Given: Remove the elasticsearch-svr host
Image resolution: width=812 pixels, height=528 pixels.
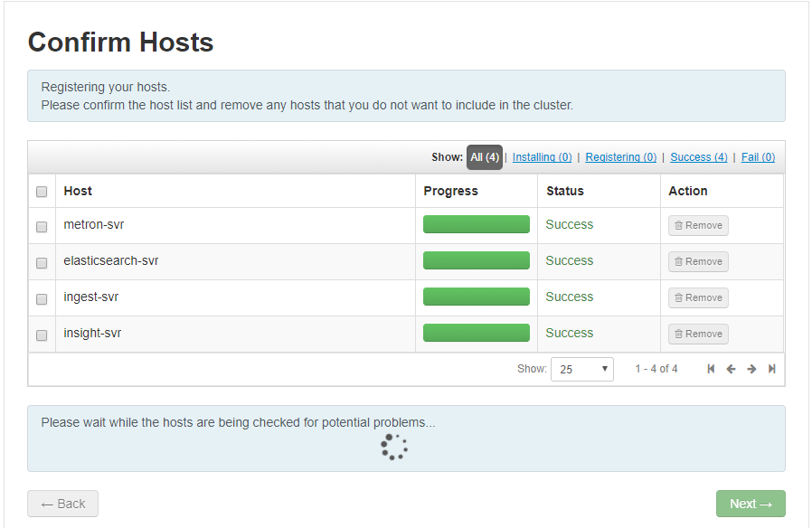Looking at the screenshot, I should [x=698, y=261].
